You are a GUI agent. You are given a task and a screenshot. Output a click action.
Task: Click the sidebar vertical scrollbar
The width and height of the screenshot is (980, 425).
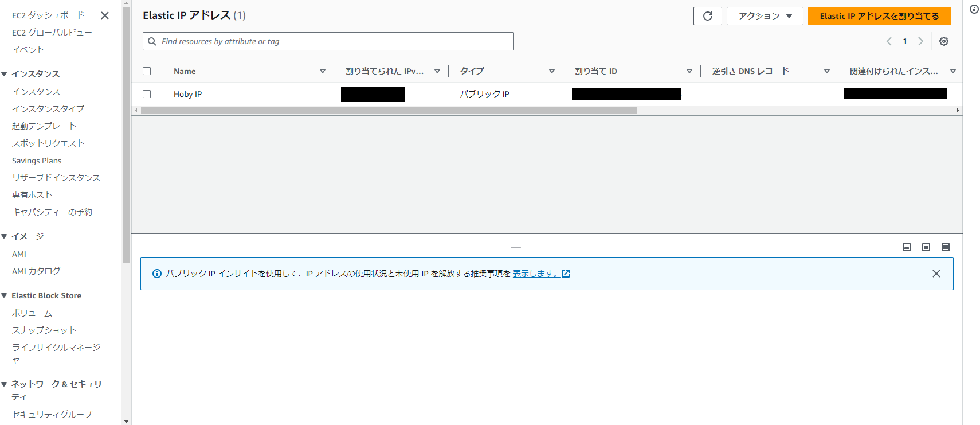[126, 135]
